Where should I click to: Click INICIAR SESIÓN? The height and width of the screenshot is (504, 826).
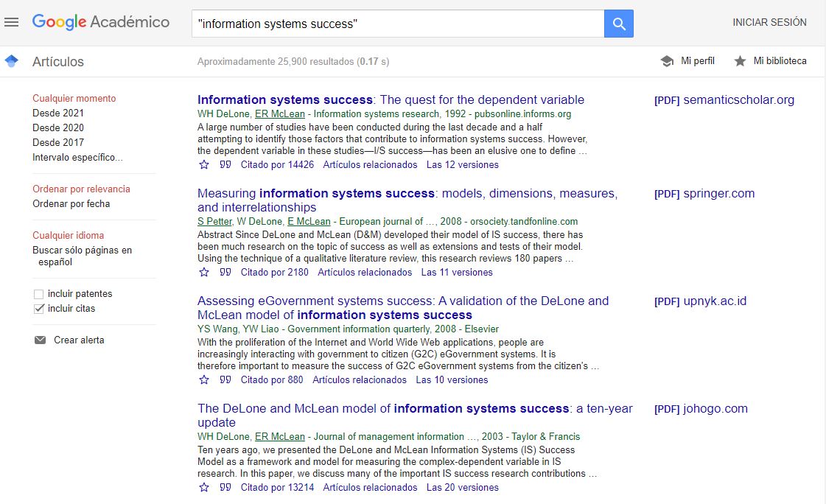pyautogui.click(x=769, y=22)
